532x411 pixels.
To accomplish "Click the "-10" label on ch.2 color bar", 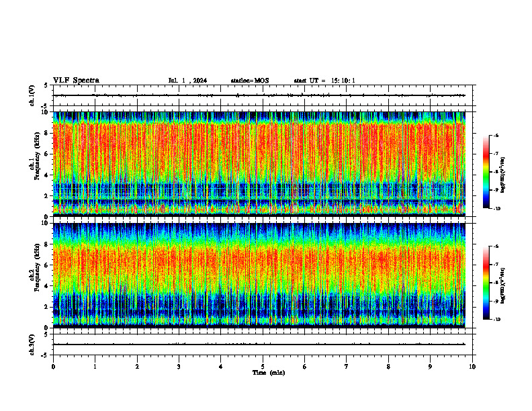I will (x=496, y=320).
